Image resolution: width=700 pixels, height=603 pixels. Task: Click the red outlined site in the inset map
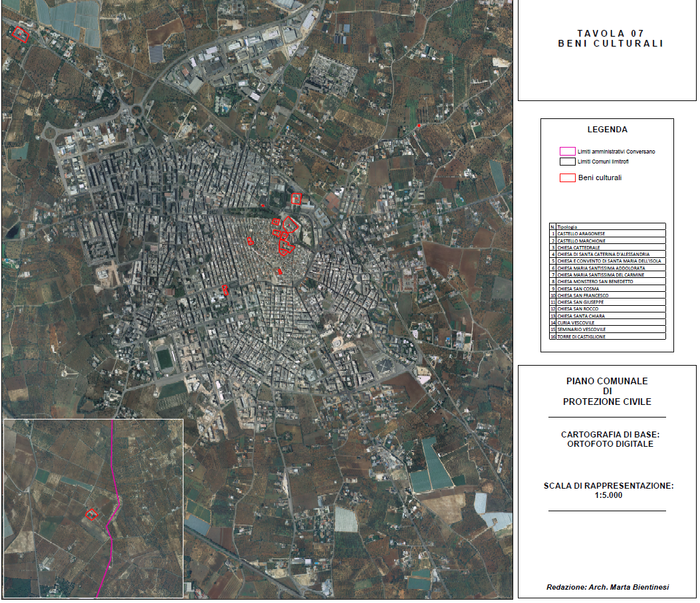[92, 514]
